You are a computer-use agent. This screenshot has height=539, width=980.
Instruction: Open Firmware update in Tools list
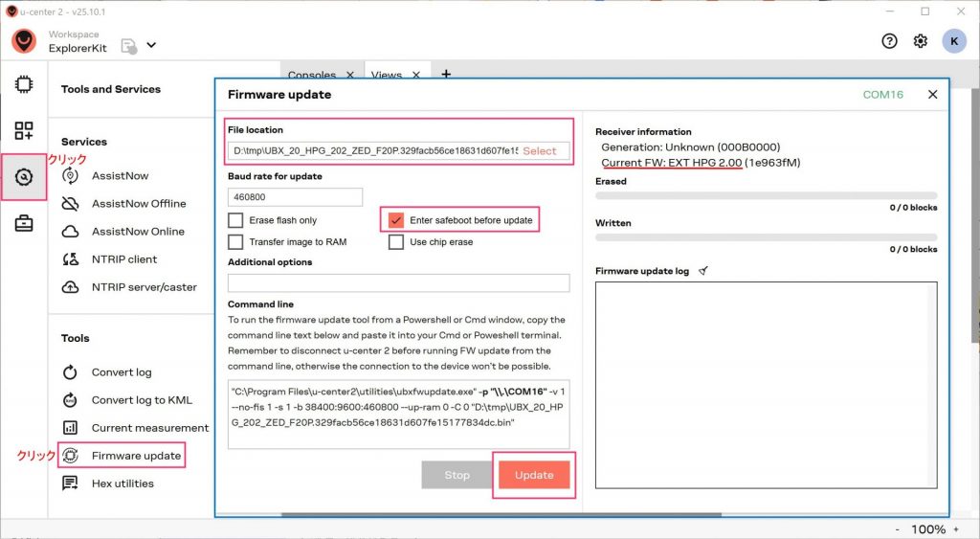click(x=135, y=456)
